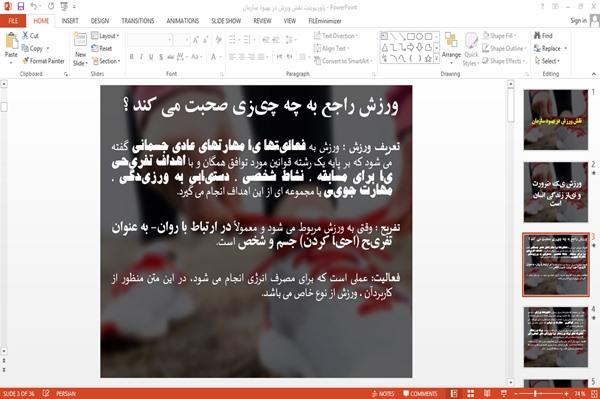
Task: Open the Select menu in Editing
Action: (x=547, y=61)
